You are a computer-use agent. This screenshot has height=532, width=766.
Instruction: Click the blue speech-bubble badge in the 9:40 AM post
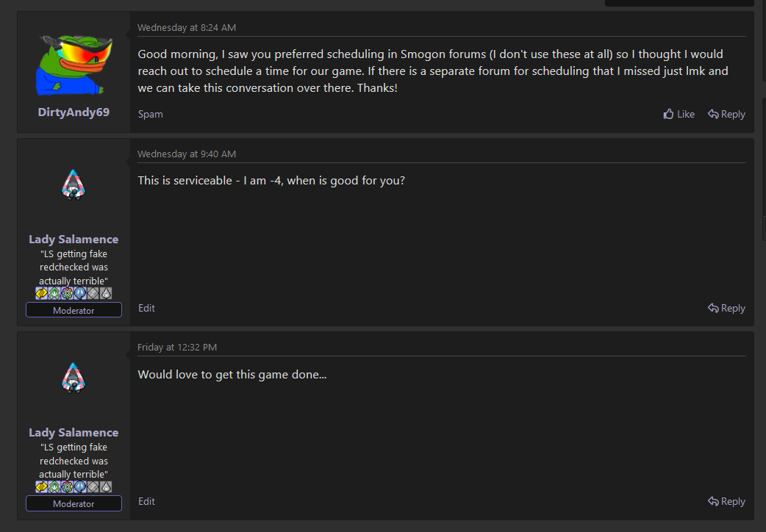pos(80,293)
